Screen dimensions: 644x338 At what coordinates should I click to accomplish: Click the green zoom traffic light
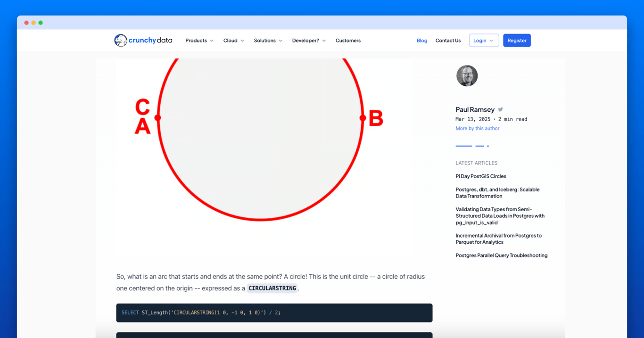point(41,22)
